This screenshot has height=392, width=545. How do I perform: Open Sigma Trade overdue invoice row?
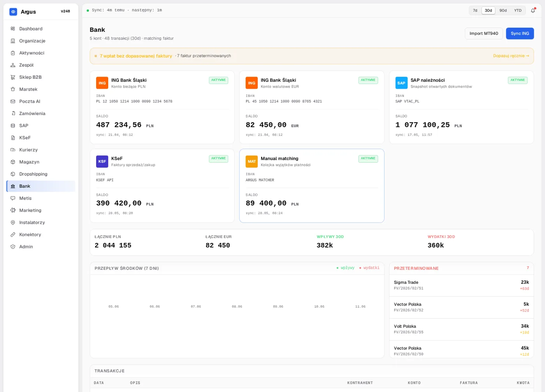pyautogui.click(x=461, y=285)
